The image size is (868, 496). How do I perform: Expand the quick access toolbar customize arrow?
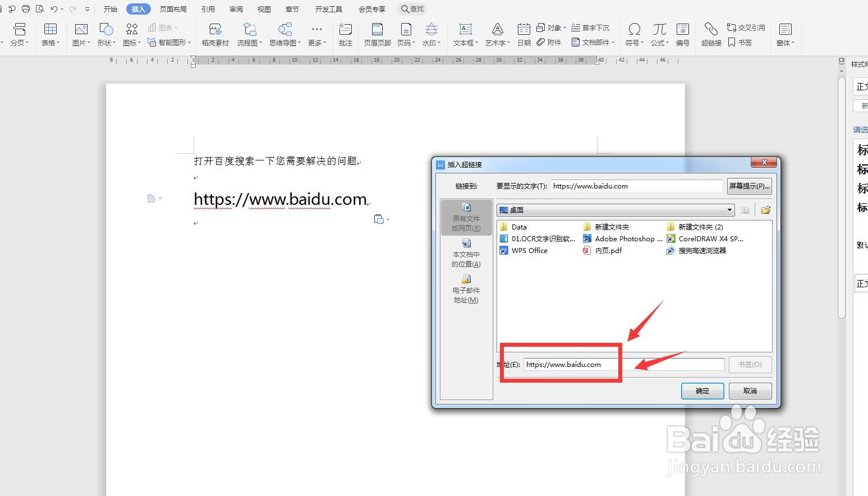pos(87,9)
